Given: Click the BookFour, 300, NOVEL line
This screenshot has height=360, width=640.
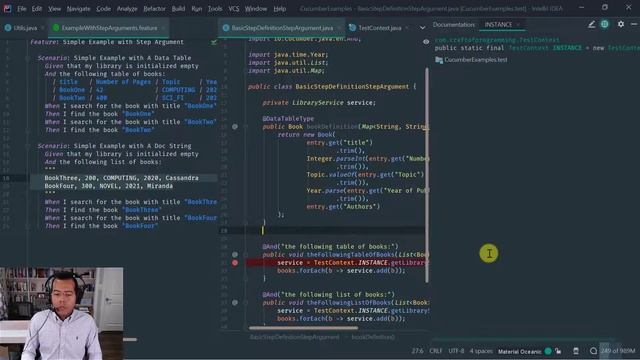Looking at the screenshot, I should click(x=109, y=186).
